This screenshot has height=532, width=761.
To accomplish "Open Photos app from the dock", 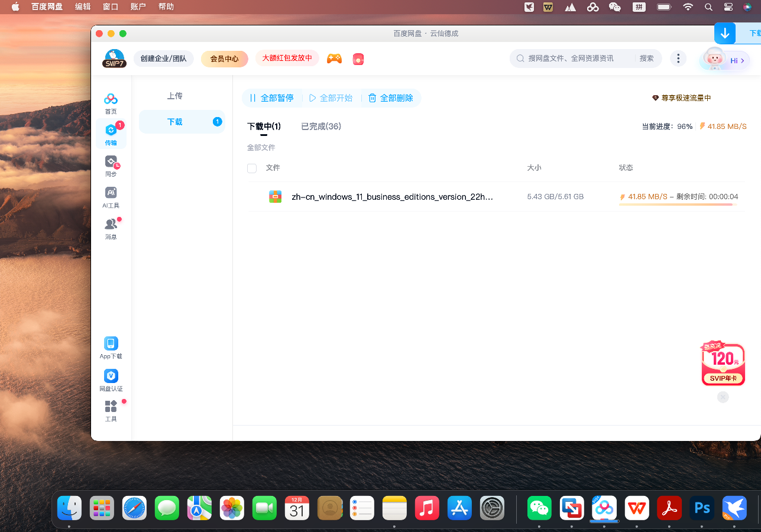I will (x=232, y=508).
